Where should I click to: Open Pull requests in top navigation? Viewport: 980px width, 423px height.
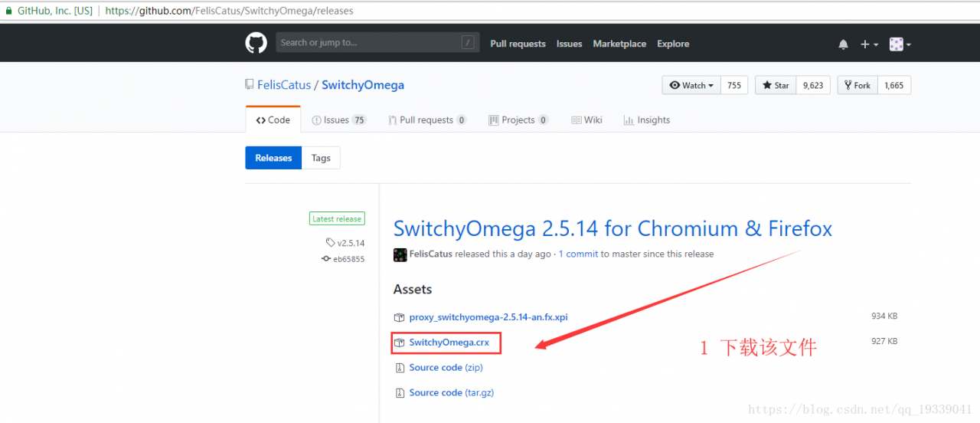[x=518, y=44]
